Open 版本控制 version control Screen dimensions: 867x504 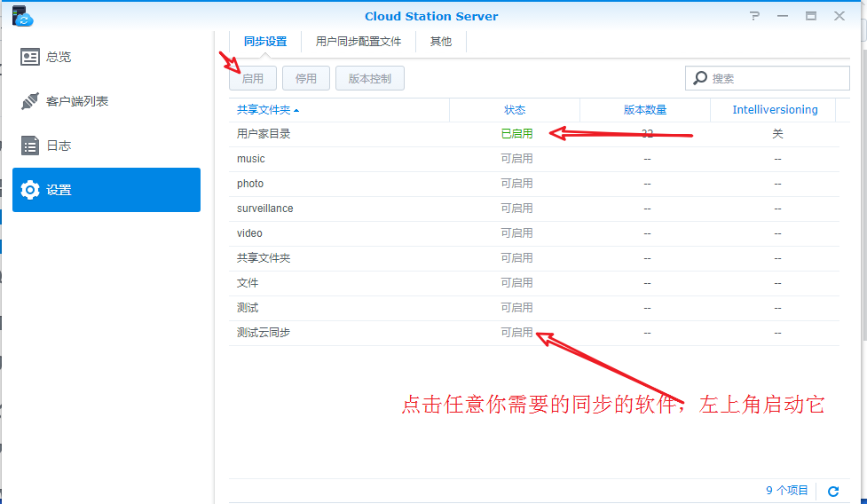click(x=370, y=78)
